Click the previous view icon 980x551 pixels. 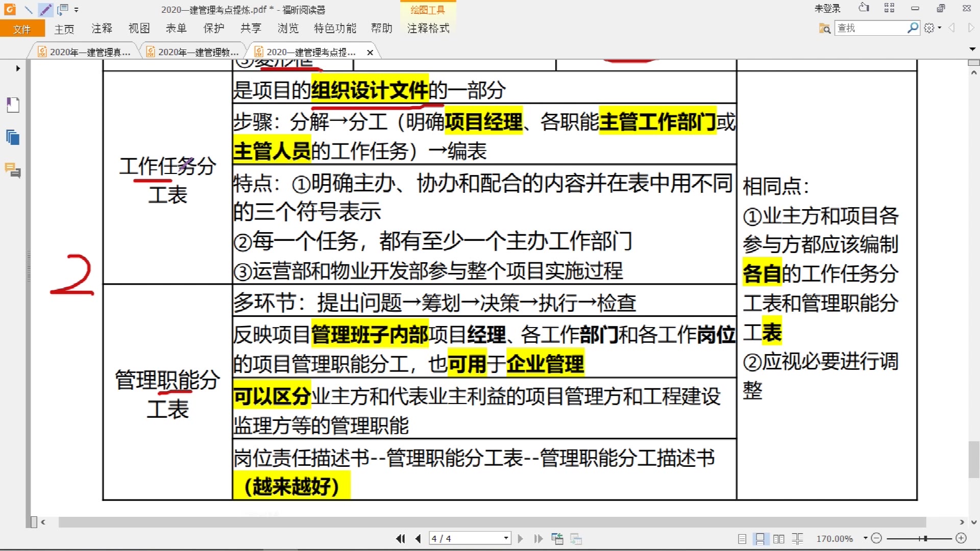pos(557,539)
